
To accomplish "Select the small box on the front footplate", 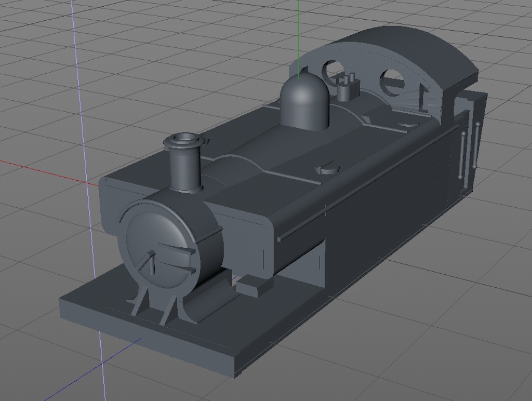I will 254,285.
